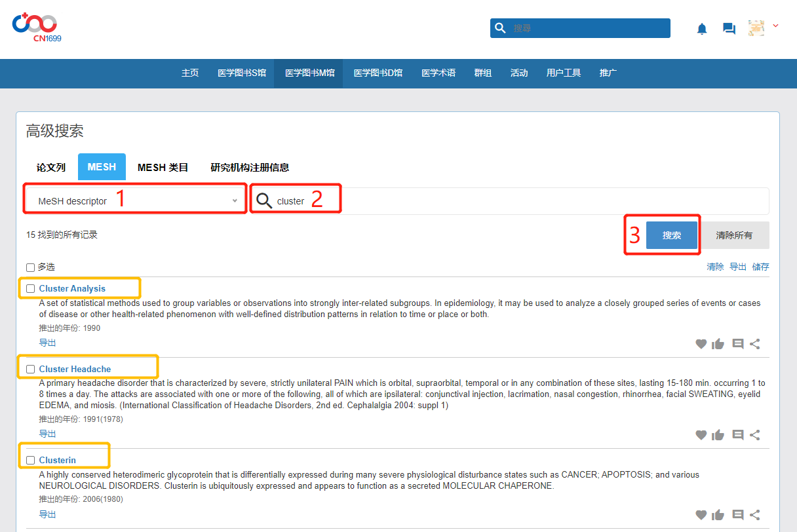Switch to the MESH 类目 tab
Screen dimensions: 797x532
pos(163,168)
